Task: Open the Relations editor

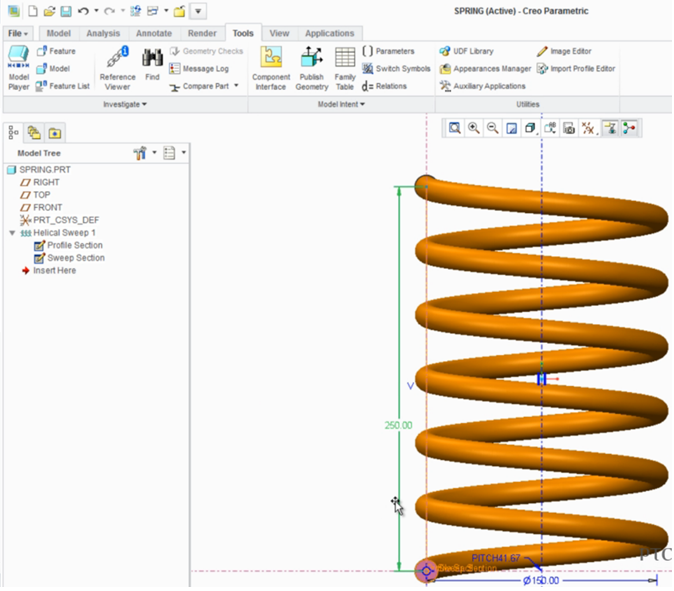Action: coord(384,86)
